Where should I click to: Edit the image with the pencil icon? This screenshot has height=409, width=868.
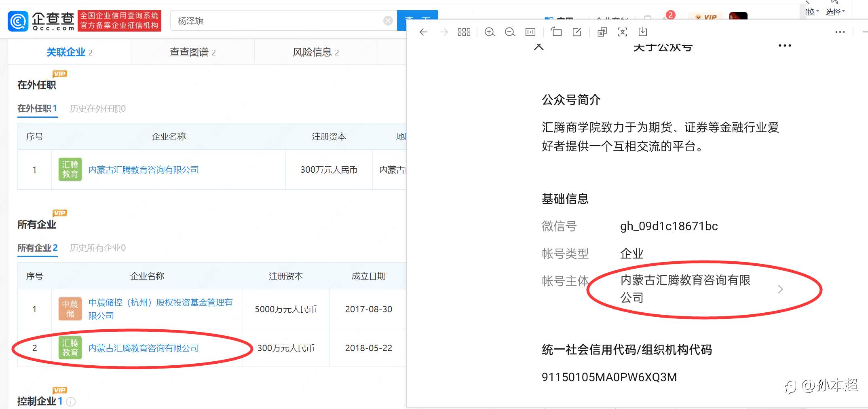coord(577,32)
